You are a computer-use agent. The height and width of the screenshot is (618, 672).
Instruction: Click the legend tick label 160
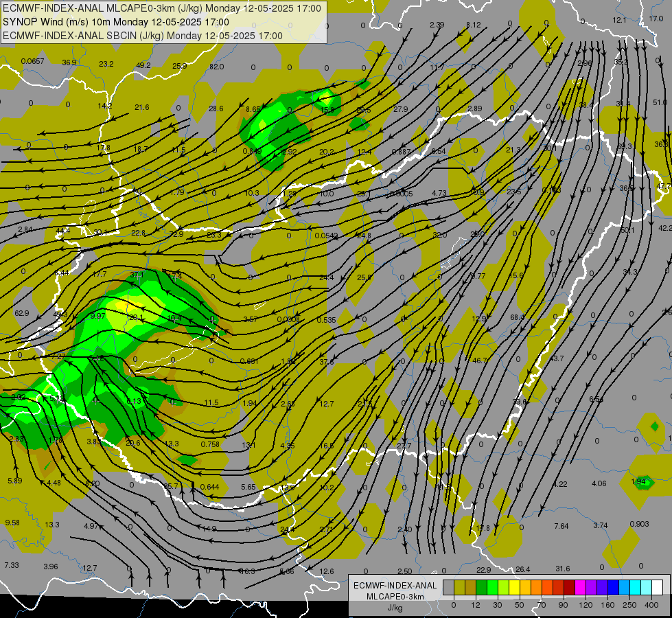tap(607, 605)
